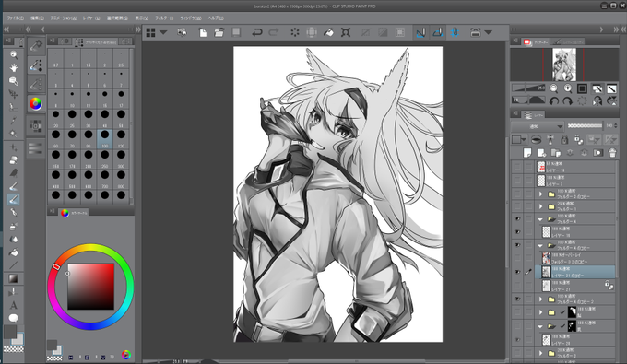The image size is (627, 364).
Task: Toggle Snap to special ruler in the command bar
Action: 438,32
